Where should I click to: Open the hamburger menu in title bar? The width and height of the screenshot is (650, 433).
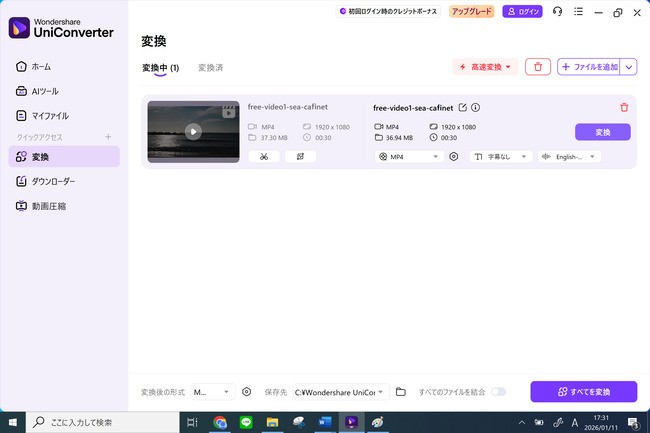578,12
